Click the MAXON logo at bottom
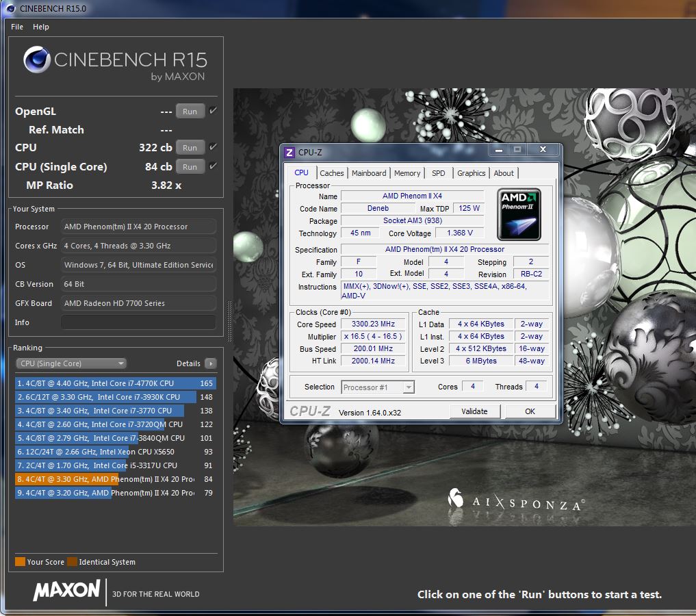 [67, 591]
